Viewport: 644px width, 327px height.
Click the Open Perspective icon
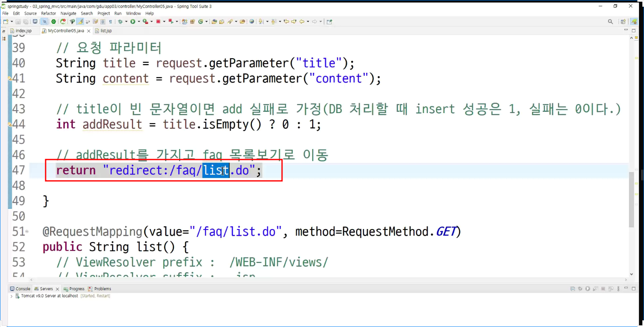click(623, 21)
